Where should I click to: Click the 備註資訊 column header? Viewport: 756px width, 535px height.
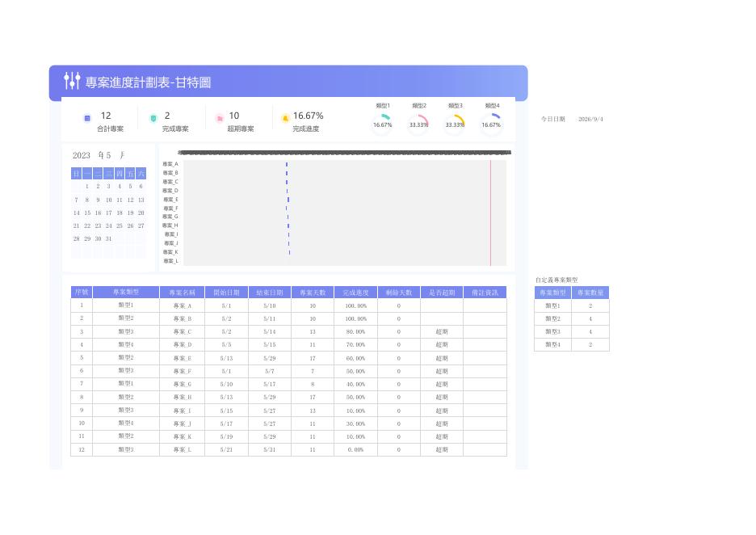[485, 293]
